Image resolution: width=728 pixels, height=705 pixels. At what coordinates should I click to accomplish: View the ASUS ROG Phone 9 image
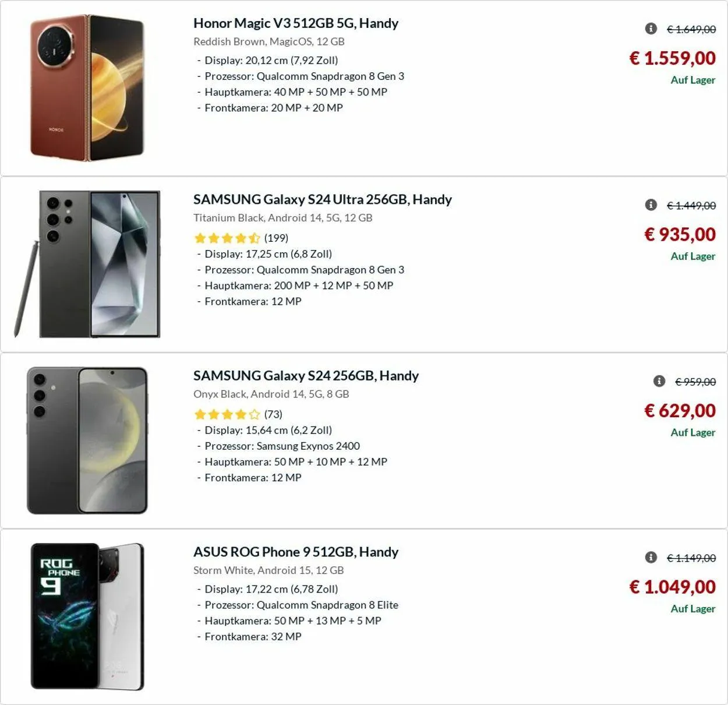[87, 616]
